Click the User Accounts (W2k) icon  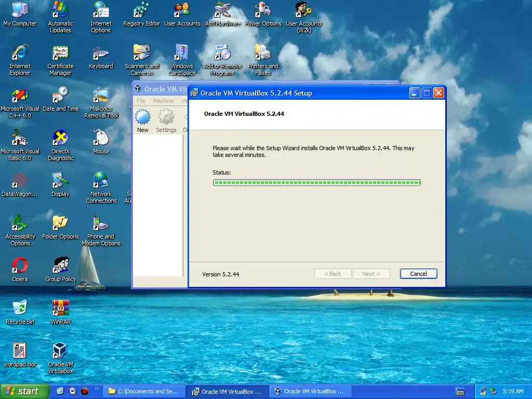(303, 17)
